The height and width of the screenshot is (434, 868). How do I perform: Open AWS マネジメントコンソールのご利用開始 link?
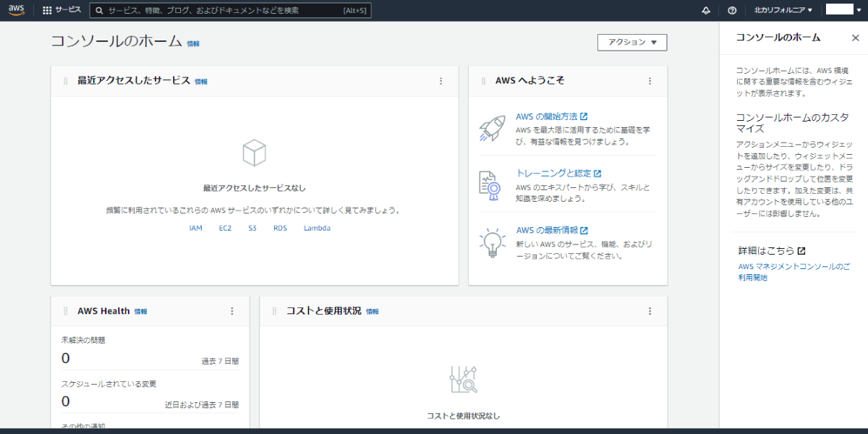[x=794, y=272]
